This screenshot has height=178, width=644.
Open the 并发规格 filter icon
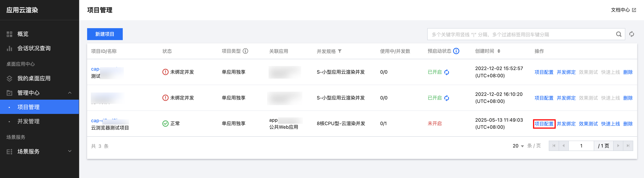[x=340, y=51]
